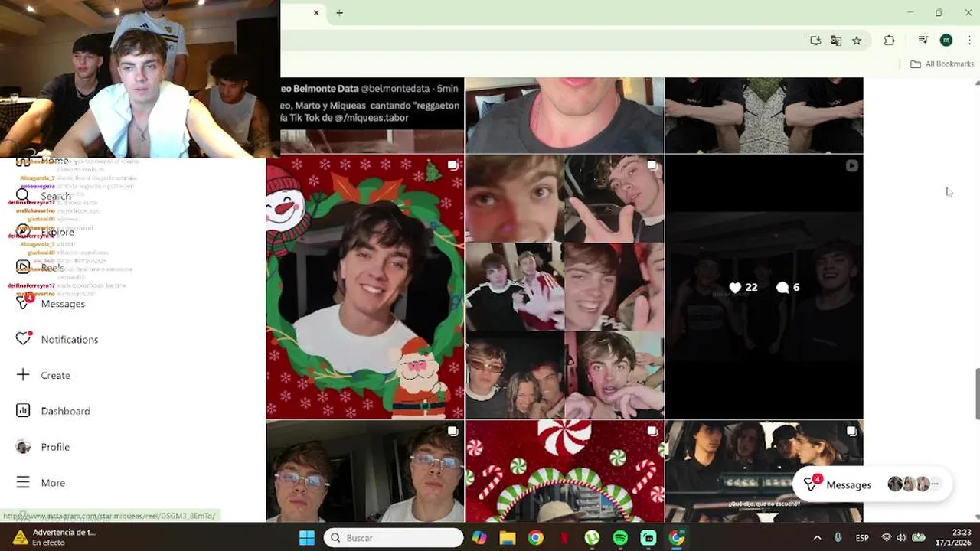This screenshot has height=551, width=980.
Task: Open a new browser tab
Action: pyautogui.click(x=339, y=12)
